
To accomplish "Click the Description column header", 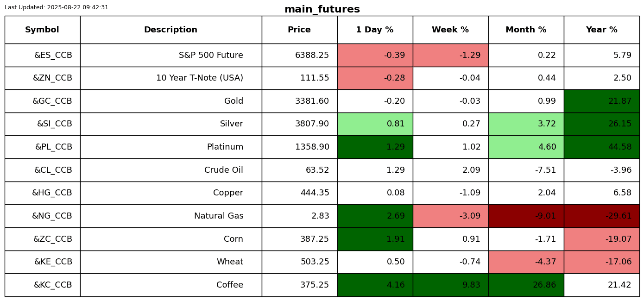I will [x=170, y=30].
